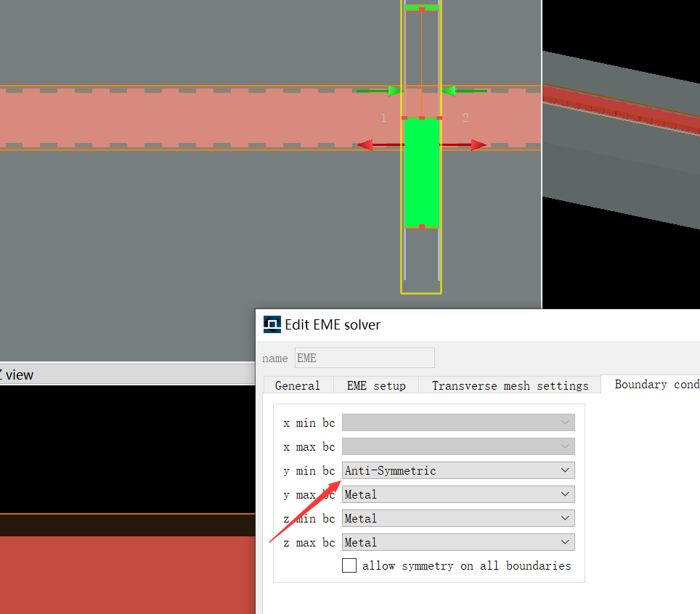Click port label 1 in the layout view
This screenshot has height=614, width=700.
pyautogui.click(x=383, y=118)
